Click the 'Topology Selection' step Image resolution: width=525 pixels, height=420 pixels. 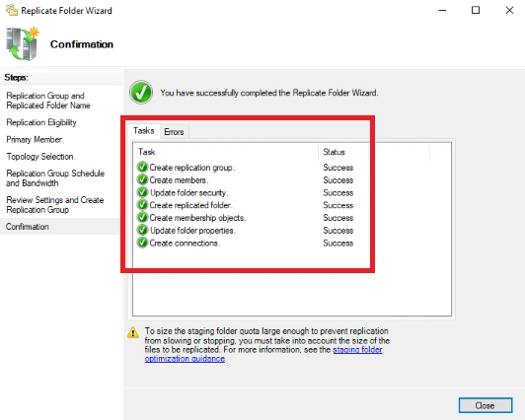pyautogui.click(x=39, y=157)
